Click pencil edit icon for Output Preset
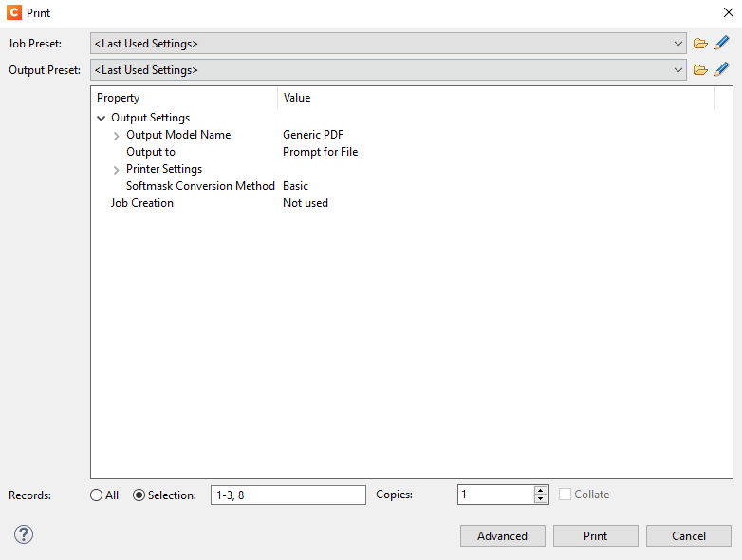 click(x=722, y=69)
